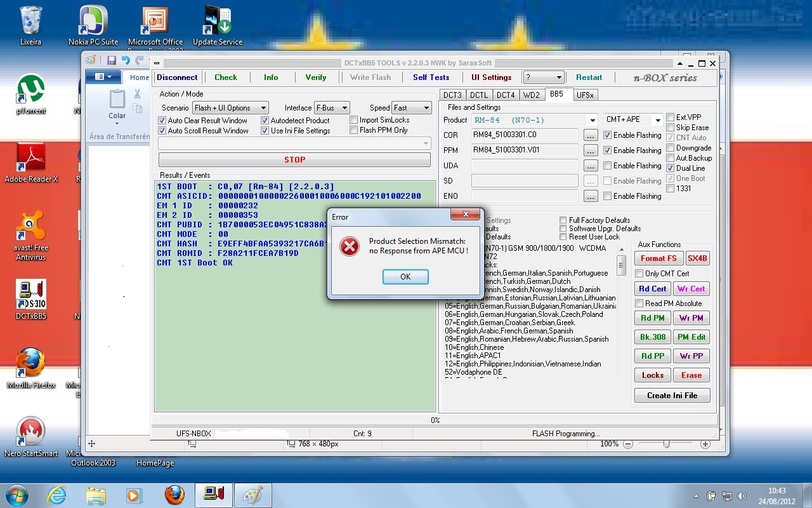Open Paint file menu dropdown button
The height and width of the screenshot is (508, 812).
click(103, 77)
